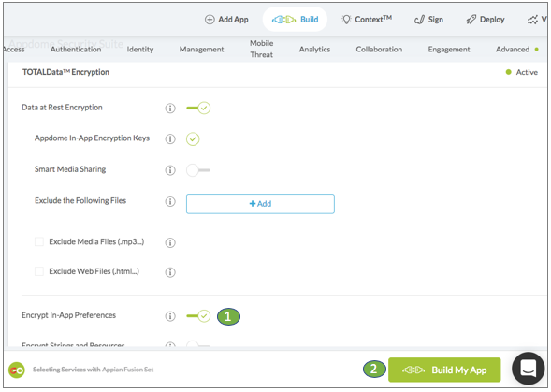Open info for Smart Media Sharing

pos(170,170)
